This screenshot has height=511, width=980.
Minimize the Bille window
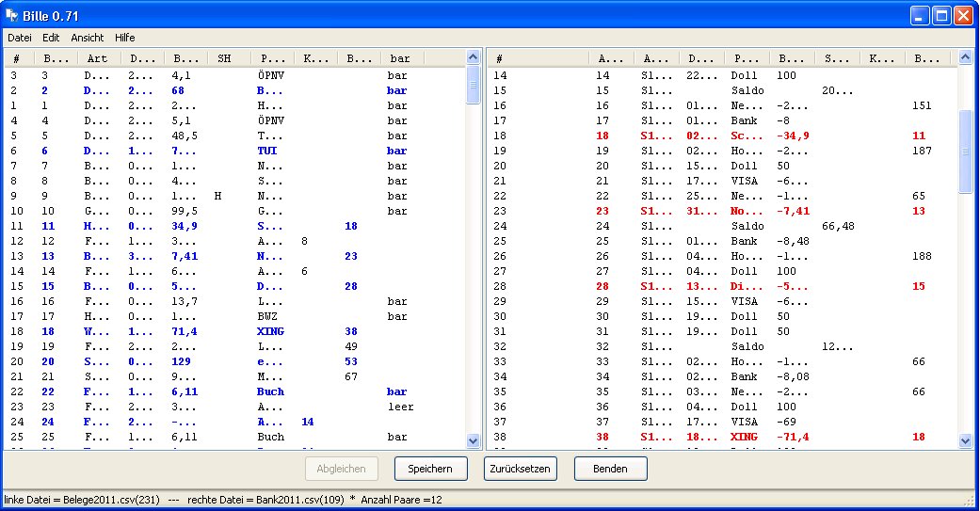920,15
